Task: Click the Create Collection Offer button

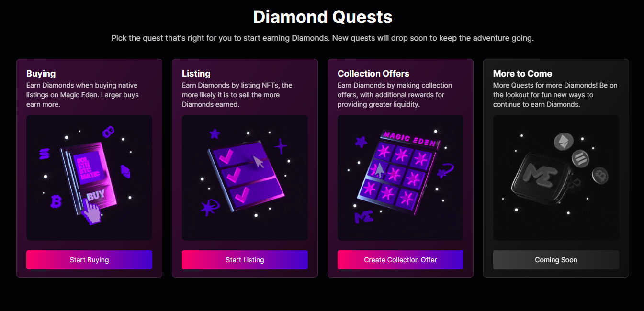Action: pos(400,260)
